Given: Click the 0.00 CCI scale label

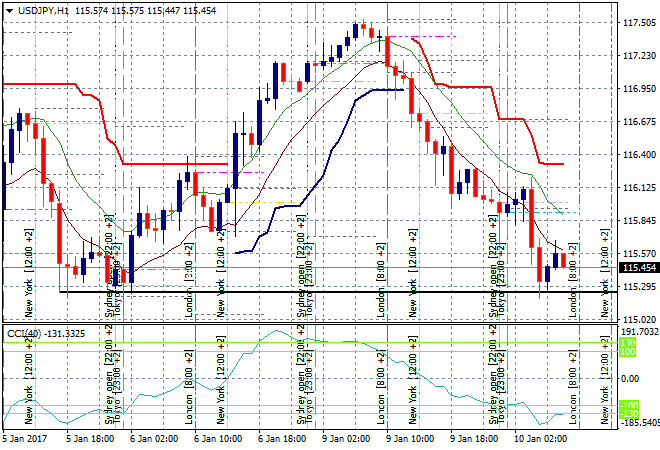Looking at the screenshot, I should (x=630, y=378).
